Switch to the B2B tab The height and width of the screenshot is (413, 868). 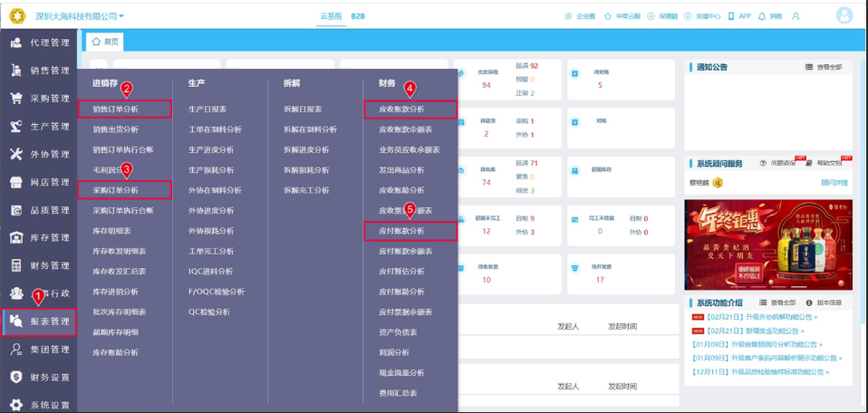point(358,16)
